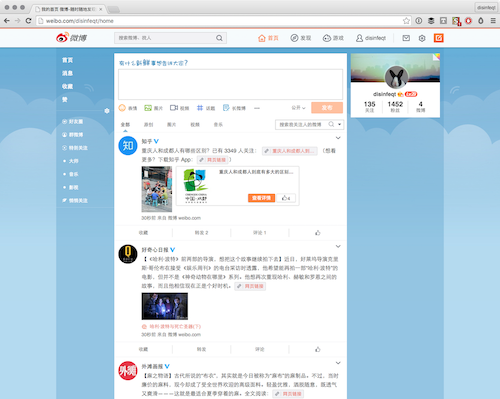Repost the Harry Potter post

pos(201,349)
